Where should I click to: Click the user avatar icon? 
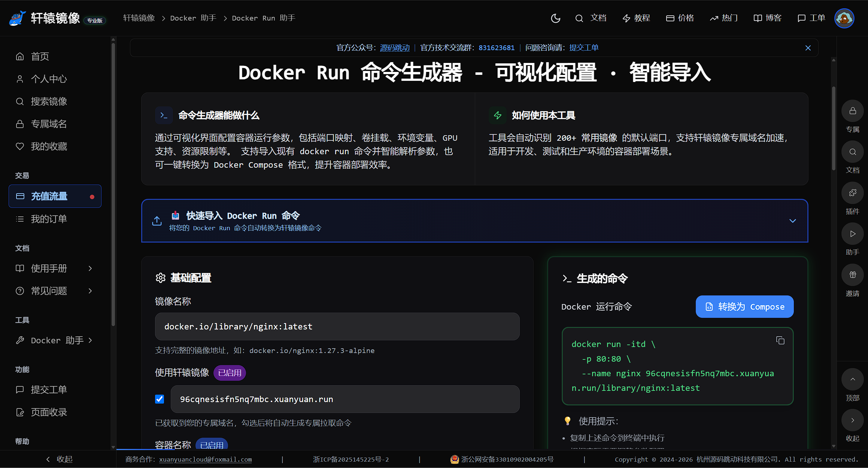click(x=844, y=18)
